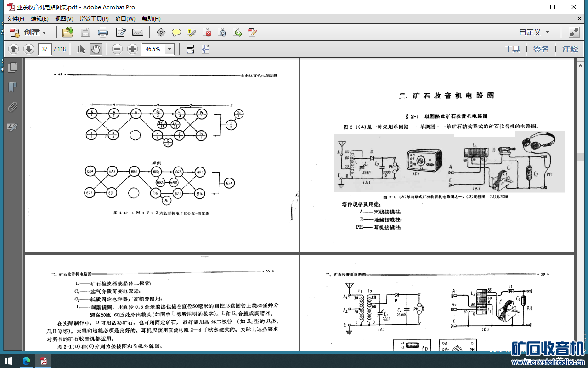Go to the previous page arrow
Viewport: 588px width, 368px height.
pos(13,49)
